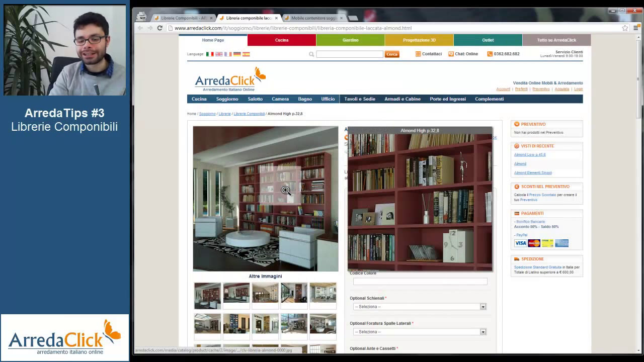Screen dimensions: 644x362
Task: Switch to Librerie Componibili browser tab
Action: (x=184, y=18)
